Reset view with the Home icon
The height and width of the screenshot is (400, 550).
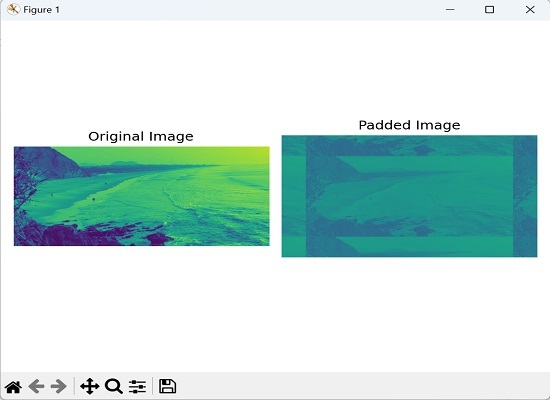tap(14, 387)
